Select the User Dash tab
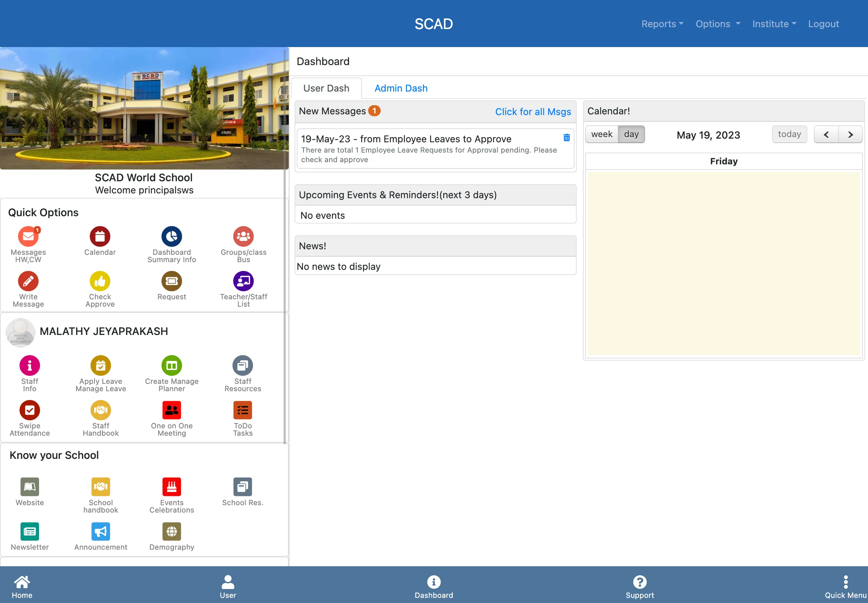The height and width of the screenshot is (603, 868). pos(327,88)
